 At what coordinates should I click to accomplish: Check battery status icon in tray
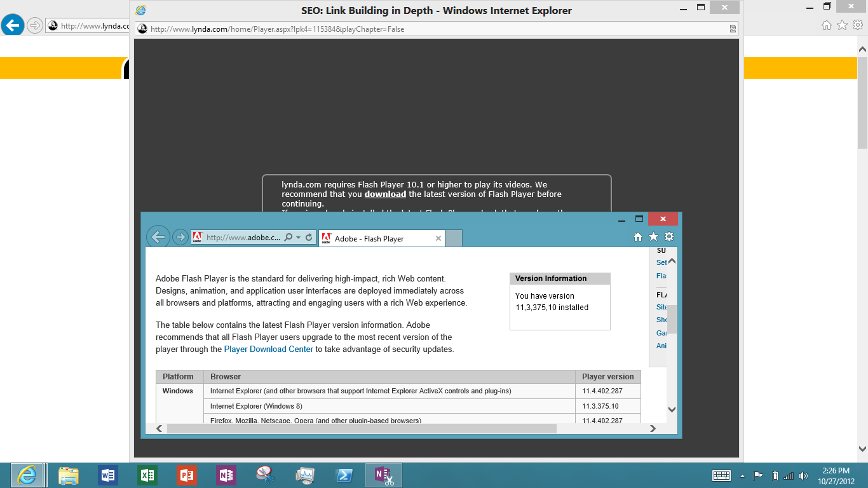(775, 476)
